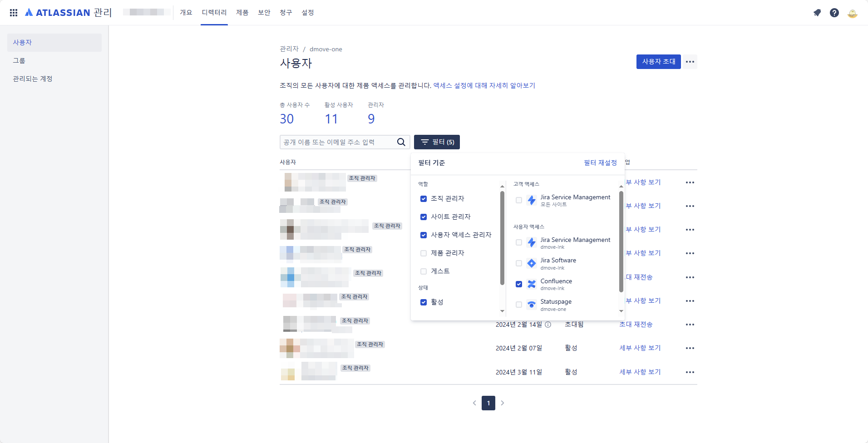Click the 사용자 초대 button
This screenshot has height=443, width=868.
[659, 62]
